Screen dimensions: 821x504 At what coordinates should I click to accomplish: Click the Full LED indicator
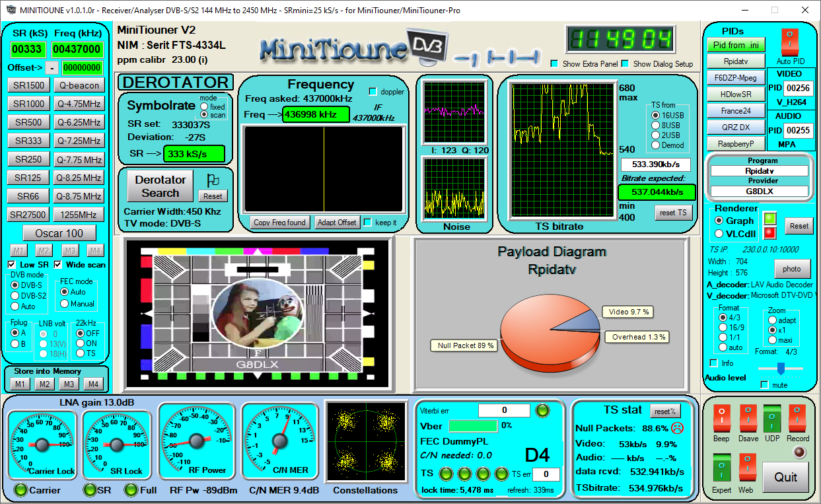click(131, 489)
